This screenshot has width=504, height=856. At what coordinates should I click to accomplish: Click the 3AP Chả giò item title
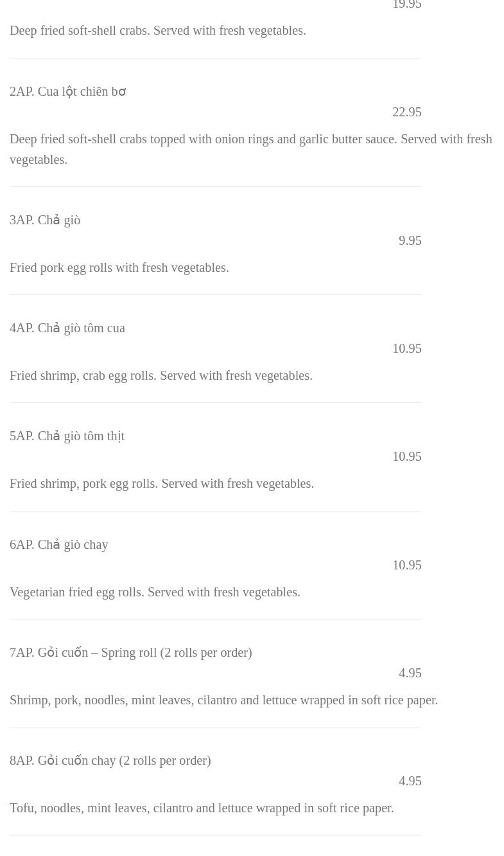click(45, 220)
